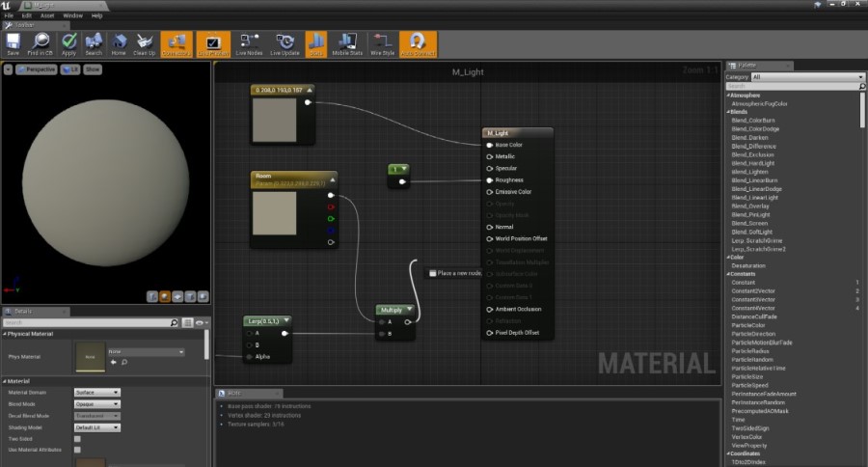
Task: Toggle the Auto Connect button
Action: pyautogui.click(x=418, y=42)
